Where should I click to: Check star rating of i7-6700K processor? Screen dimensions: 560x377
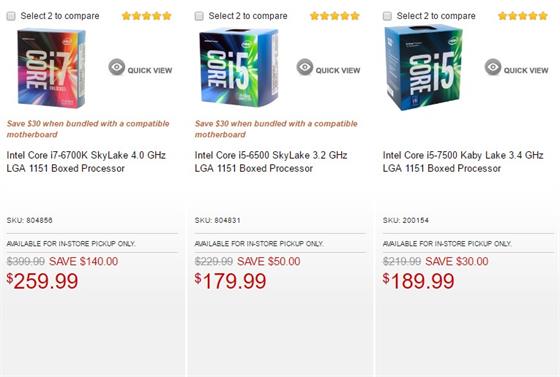(x=147, y=16)
